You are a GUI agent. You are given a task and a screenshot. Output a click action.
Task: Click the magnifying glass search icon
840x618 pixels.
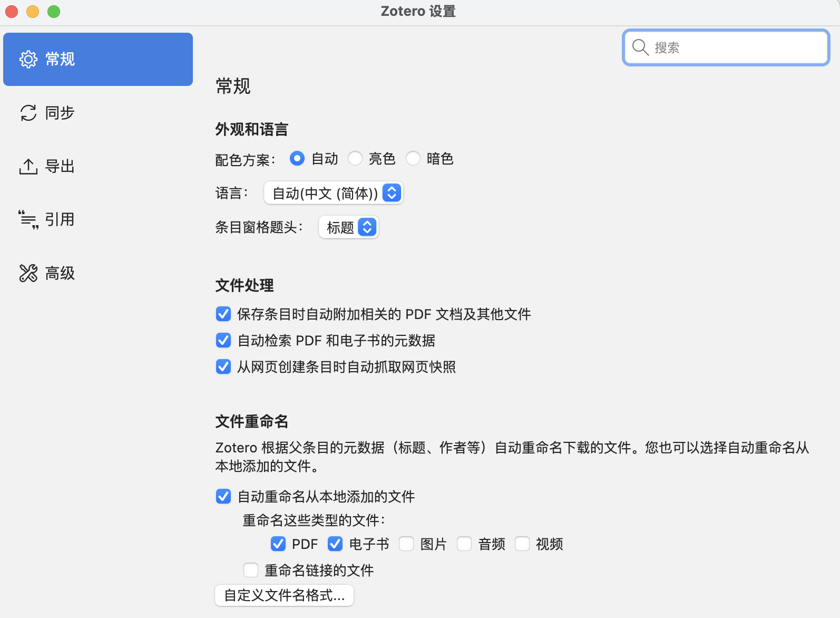click(x=640, y=47)
